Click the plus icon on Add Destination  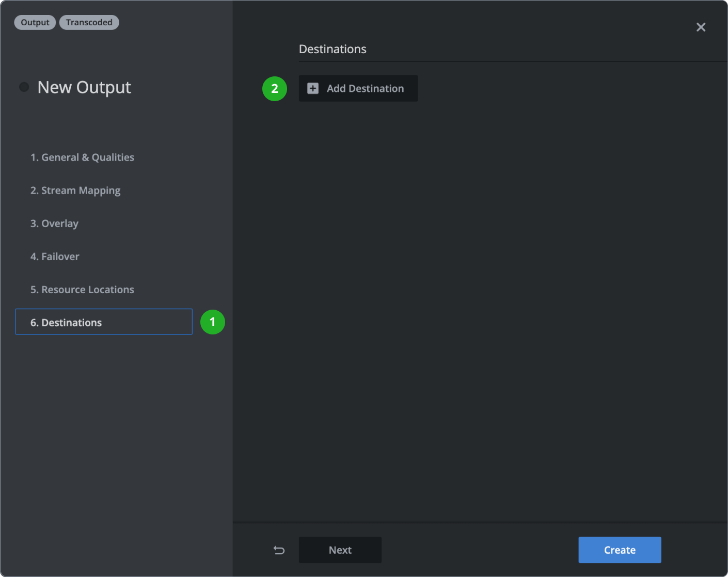[x=312, y=88]
